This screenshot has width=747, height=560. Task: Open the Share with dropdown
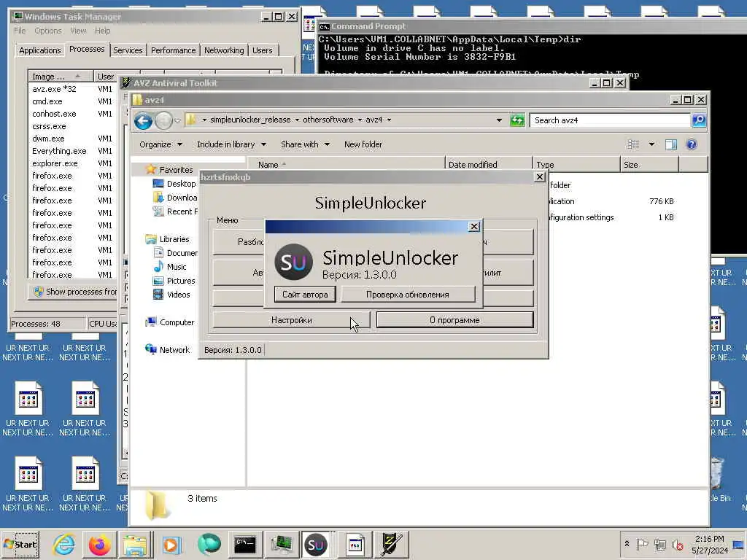[x=305, y=144]
